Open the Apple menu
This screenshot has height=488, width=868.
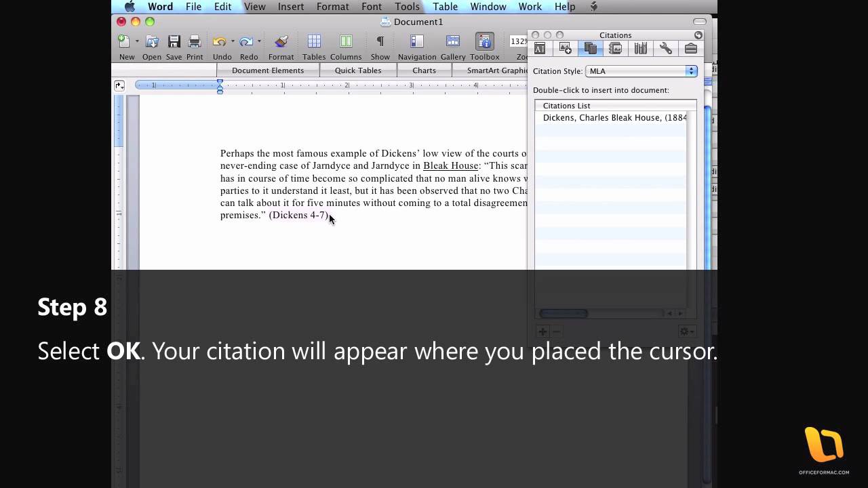[129, 7]
